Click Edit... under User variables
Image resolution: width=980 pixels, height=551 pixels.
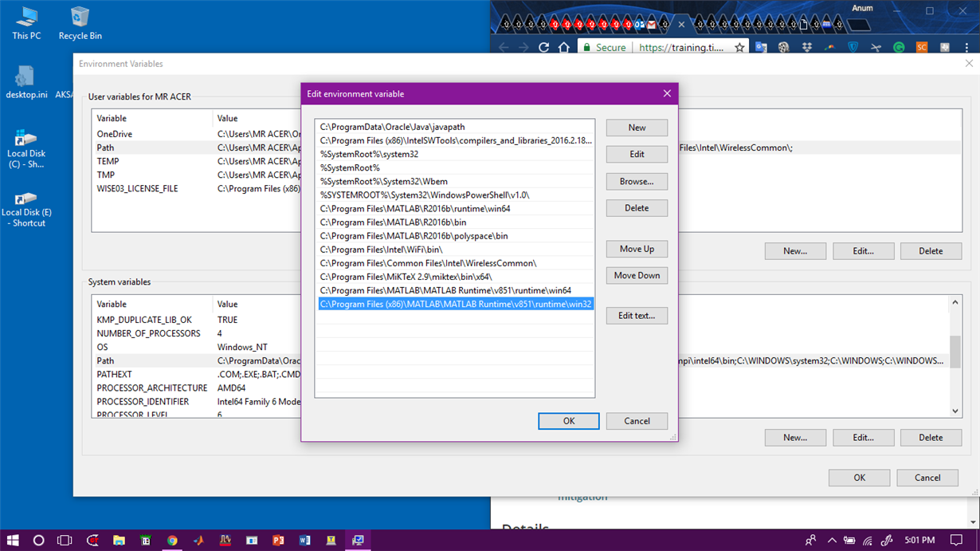(x=863, y=250)
